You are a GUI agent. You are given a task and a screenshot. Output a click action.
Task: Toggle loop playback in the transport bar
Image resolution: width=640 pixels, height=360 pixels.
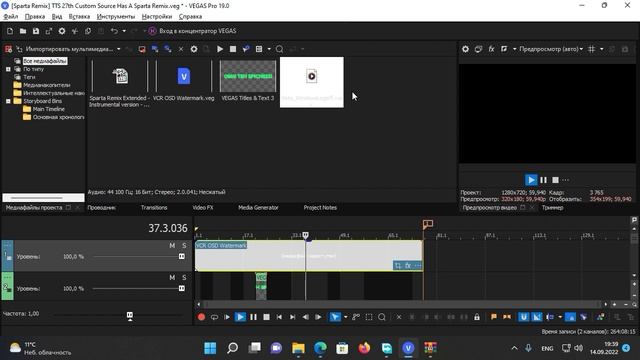coord(214,317)
